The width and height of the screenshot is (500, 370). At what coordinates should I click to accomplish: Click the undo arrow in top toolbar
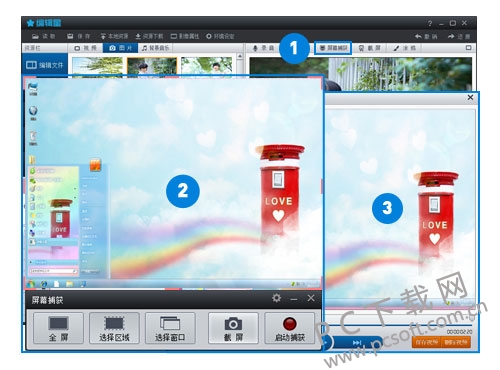coord(426,36)
